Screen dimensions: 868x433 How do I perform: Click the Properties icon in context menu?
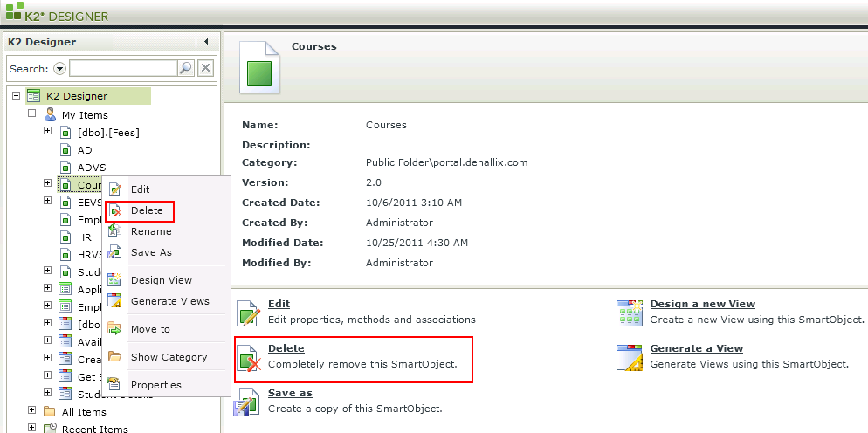click(114, 384)
